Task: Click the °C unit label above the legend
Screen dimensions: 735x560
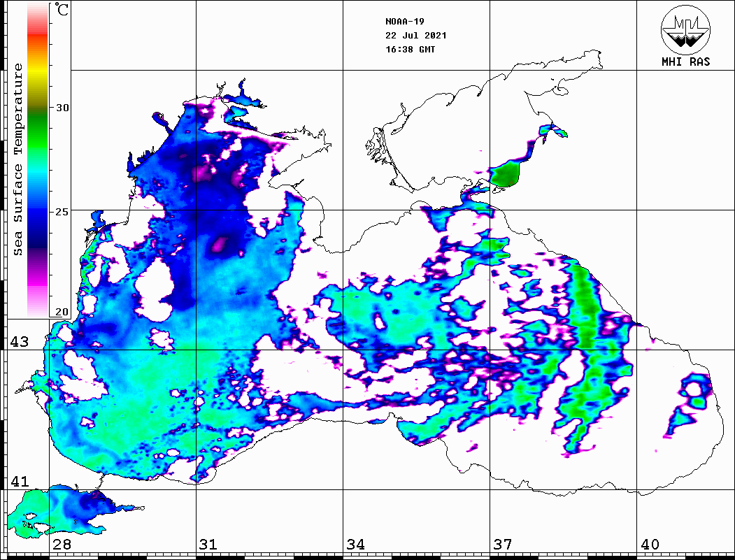Action: tap(62, 9)
